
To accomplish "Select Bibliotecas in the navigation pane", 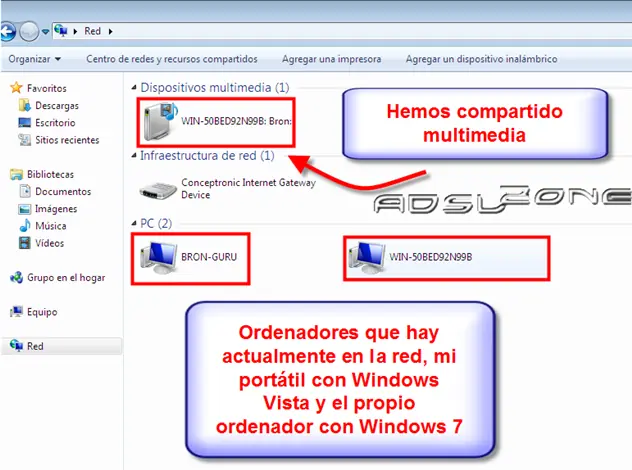I will click(50, 175).
